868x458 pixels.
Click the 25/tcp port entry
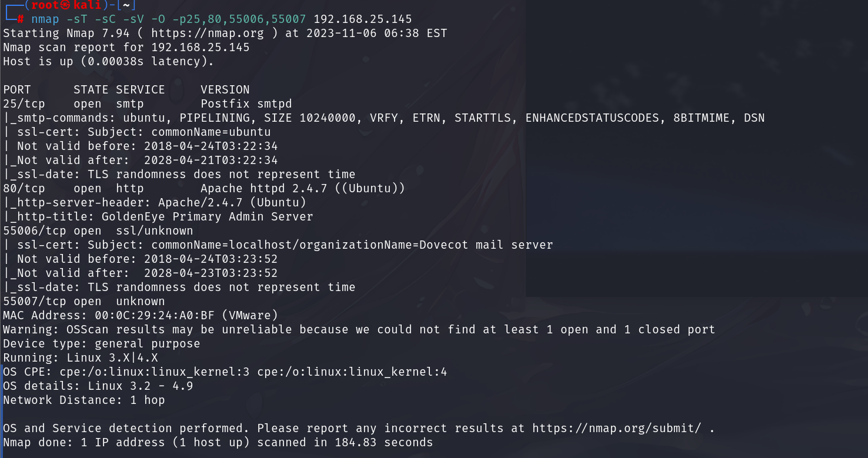pos(24,104)
